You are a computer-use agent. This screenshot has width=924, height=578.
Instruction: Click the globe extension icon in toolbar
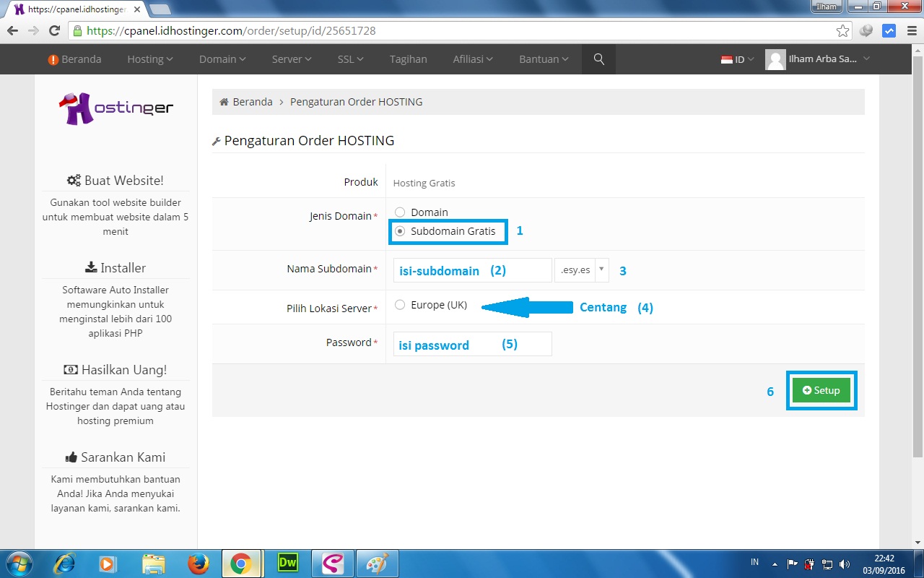click(x=866, y=31)
